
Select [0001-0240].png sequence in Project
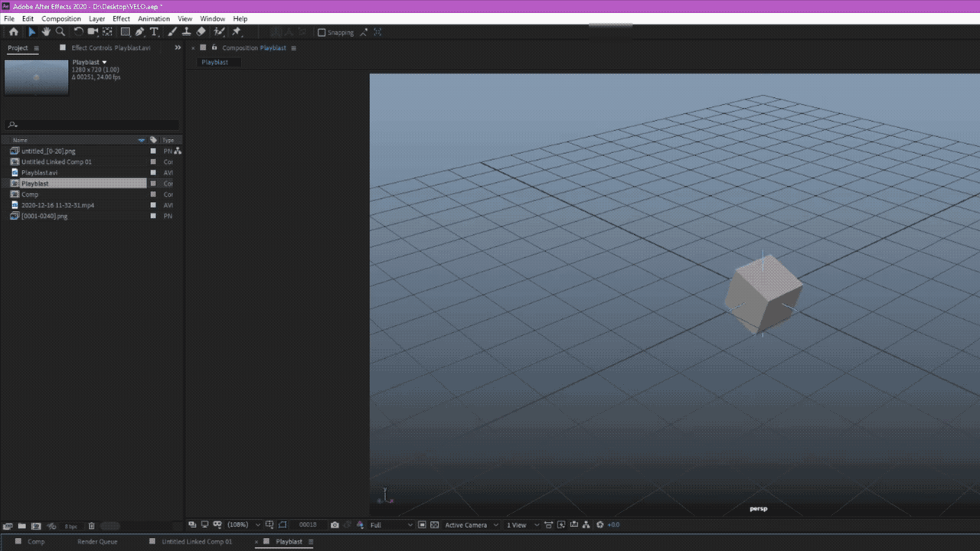tap(44, 216)
